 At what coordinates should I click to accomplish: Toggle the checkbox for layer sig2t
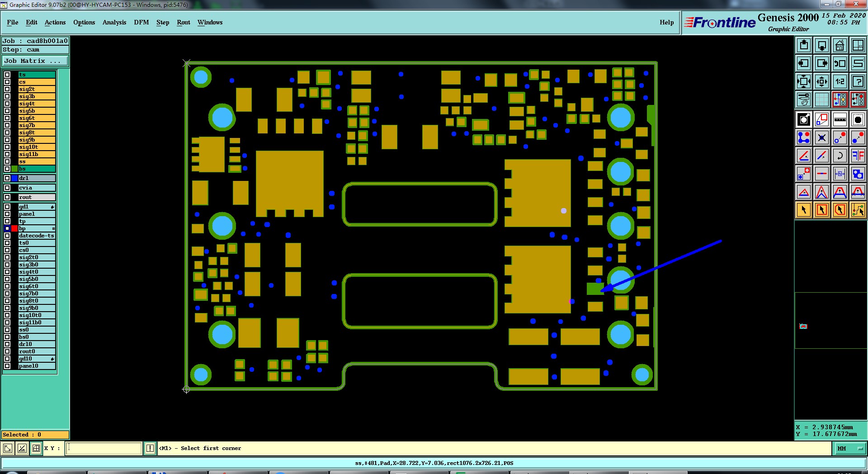pos(7,89)
